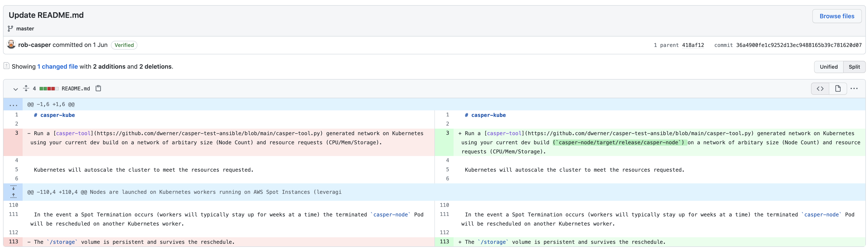This screenshot has width=868, height=249.
Task: Jump to 1 changed file link
Action: point(57,67)
